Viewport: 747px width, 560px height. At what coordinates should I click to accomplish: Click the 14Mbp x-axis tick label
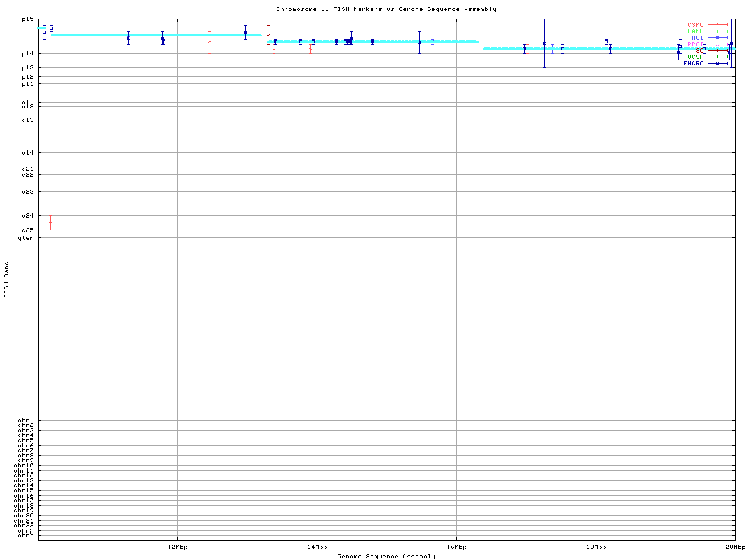point(317,547)
